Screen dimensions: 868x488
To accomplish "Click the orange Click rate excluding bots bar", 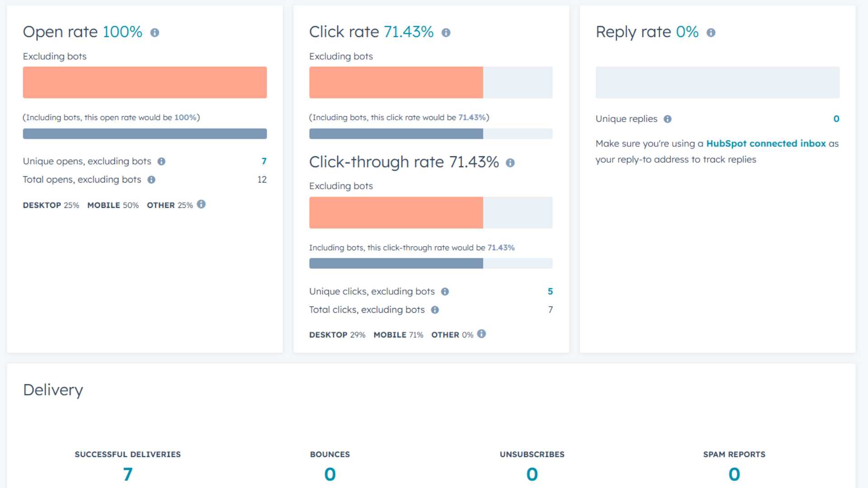I will [x=396, y=83].
